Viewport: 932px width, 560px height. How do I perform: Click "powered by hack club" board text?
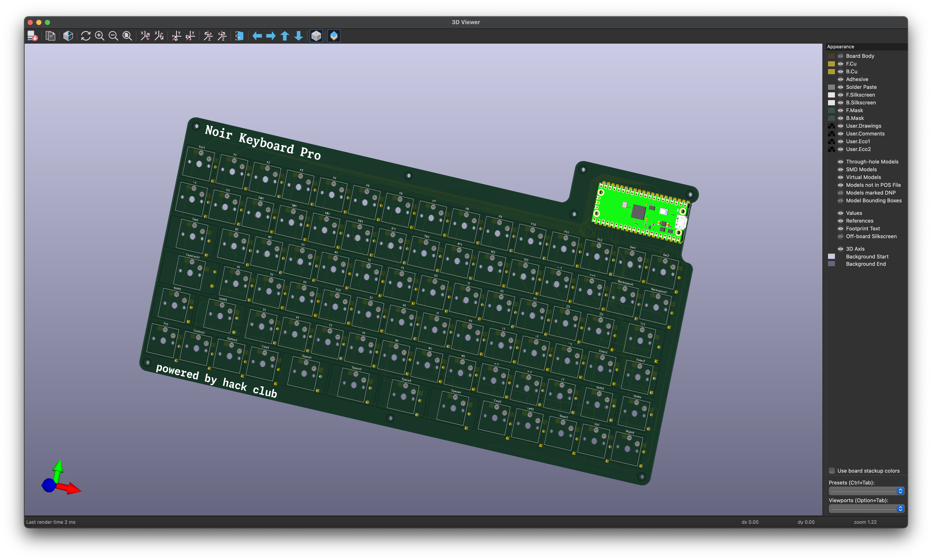(x=217, y=381)
